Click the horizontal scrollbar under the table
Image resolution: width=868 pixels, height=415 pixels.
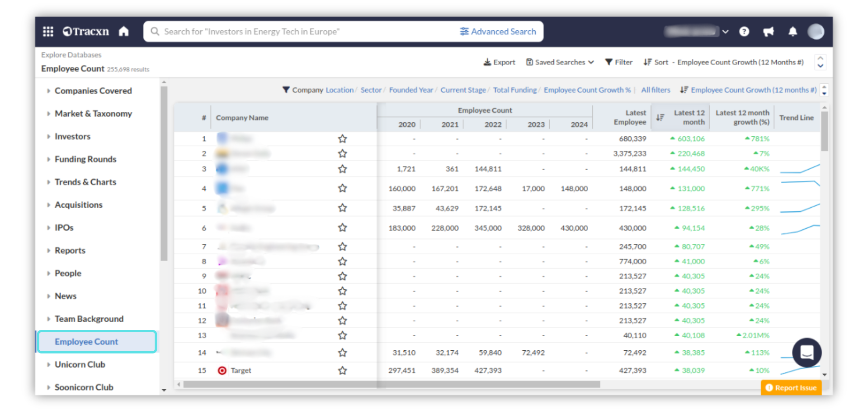391,385
